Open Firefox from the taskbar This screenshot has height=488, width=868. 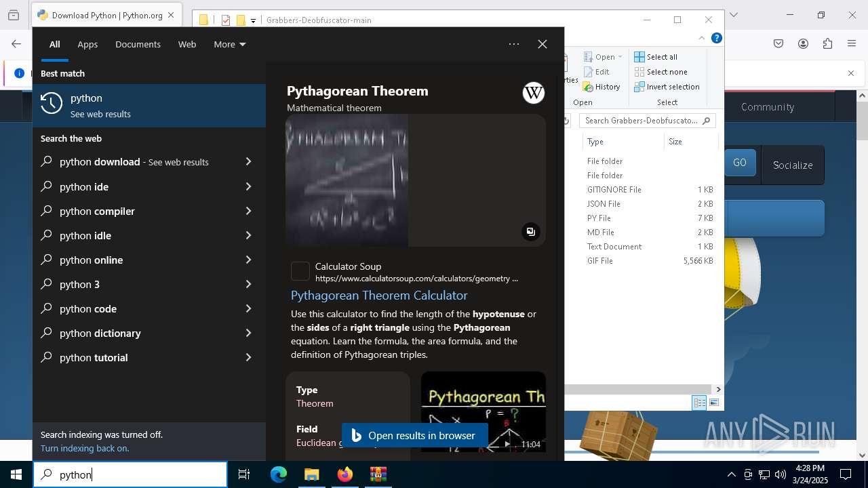coord(344,474)
